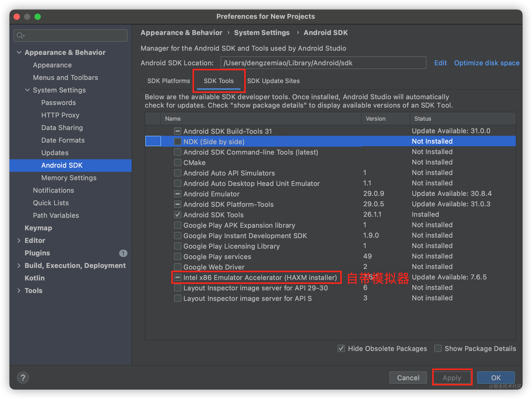
Task: Select the Intel x86 Emulator Accelerator checkbox
Action: coord(178,277)
